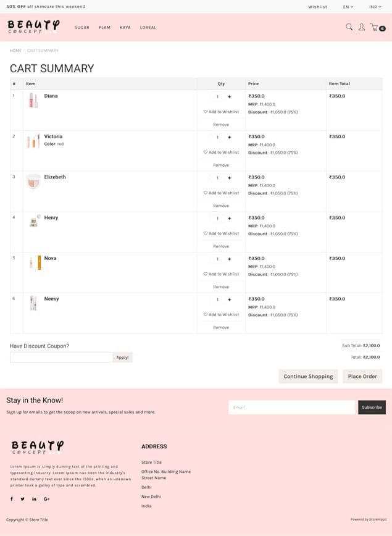
Task: Increase Nova quantity with the plus icon
Action: [x=229, y=259]
